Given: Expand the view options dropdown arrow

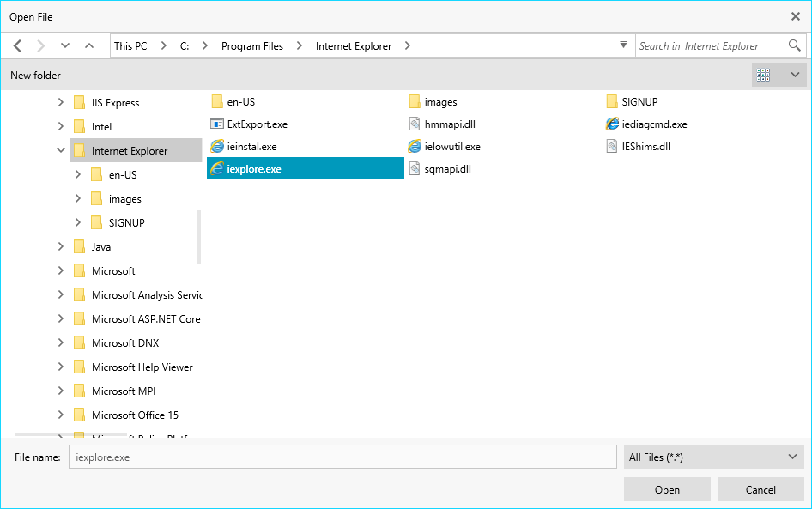Looking at the screenshot, I should tap(795, 75).
